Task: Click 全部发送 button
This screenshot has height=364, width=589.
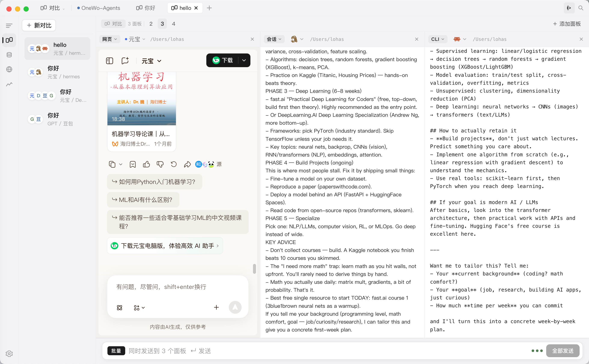Action: tap(563, 351)
